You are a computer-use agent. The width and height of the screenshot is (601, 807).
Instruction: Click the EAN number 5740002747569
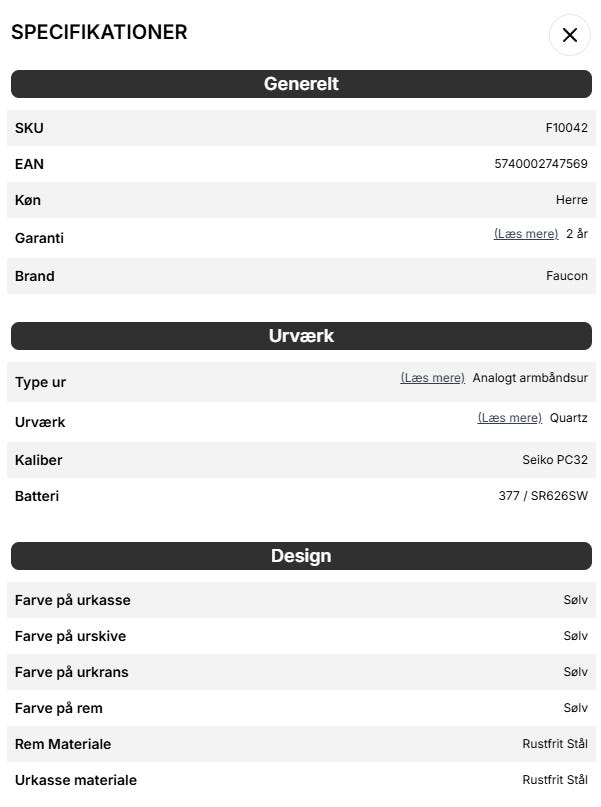pos(541,164)
